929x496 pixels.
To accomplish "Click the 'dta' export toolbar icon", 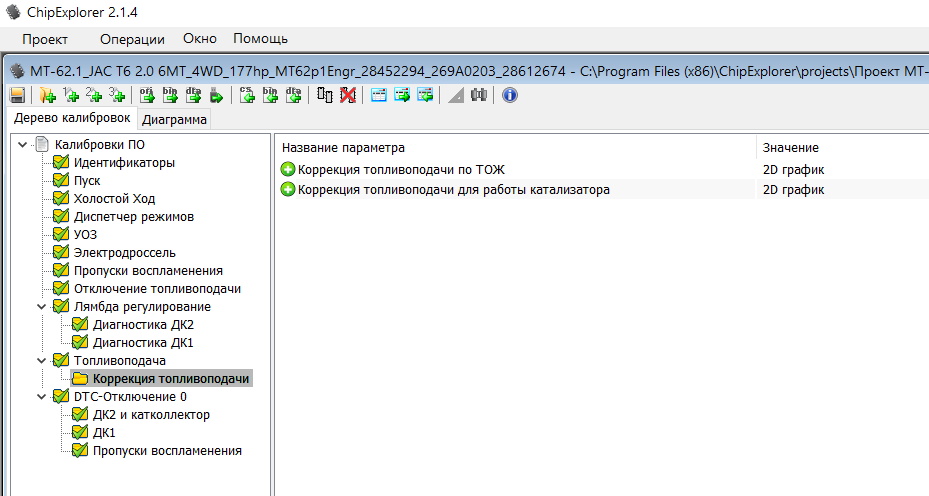I will tap(192, 95).
